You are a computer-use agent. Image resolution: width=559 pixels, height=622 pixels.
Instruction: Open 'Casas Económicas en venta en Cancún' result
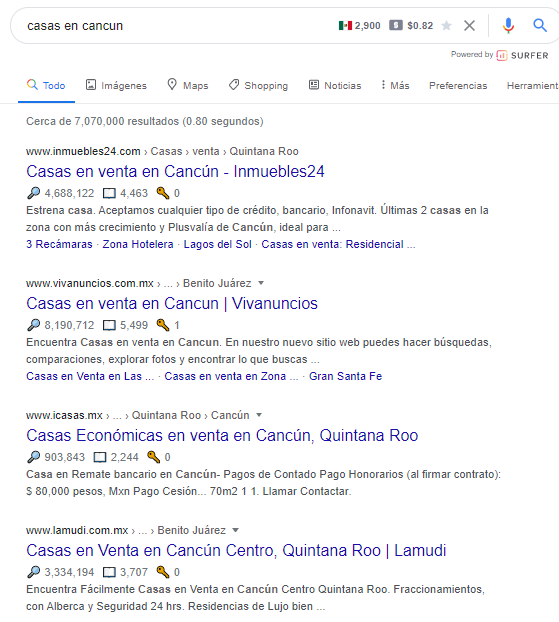tap(222, 436)
